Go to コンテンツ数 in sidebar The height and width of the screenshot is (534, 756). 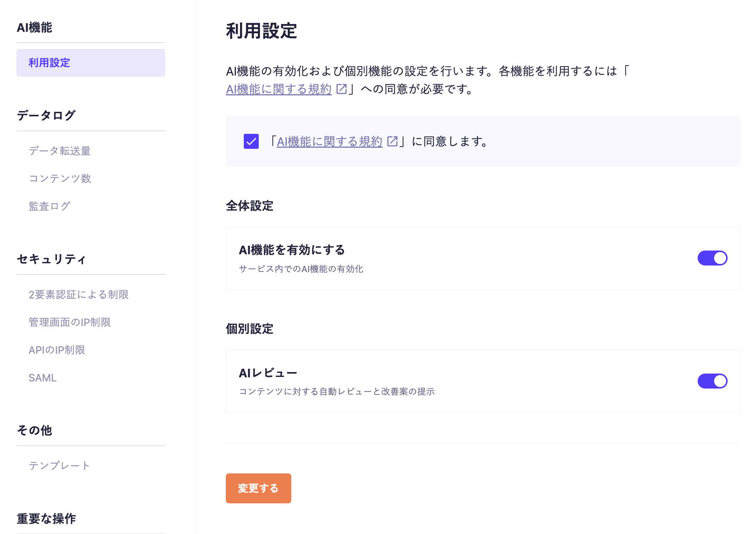(x=60, y=178)
